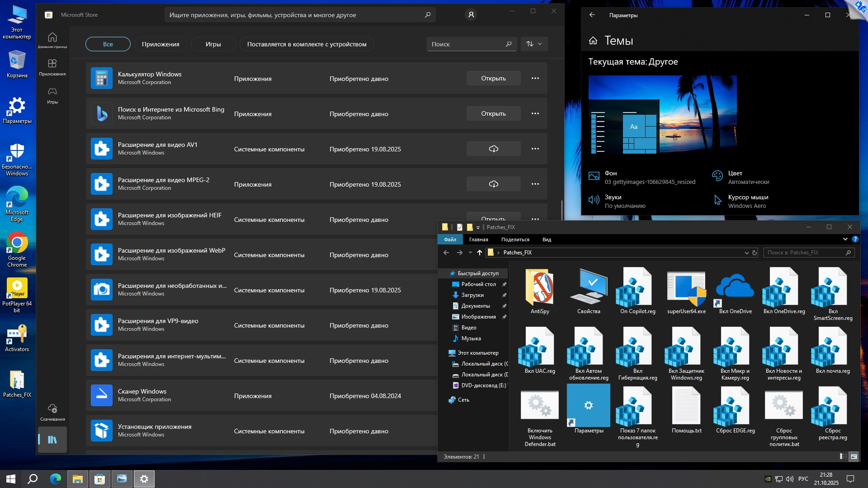Expand the Explorer ribbon chevron
The image size is (868, 488).
tap(845, 239)
